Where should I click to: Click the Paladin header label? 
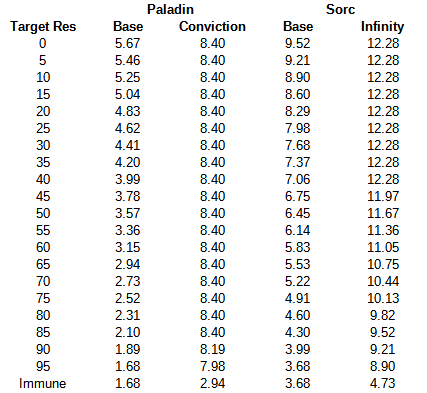(x=170, y=9)
